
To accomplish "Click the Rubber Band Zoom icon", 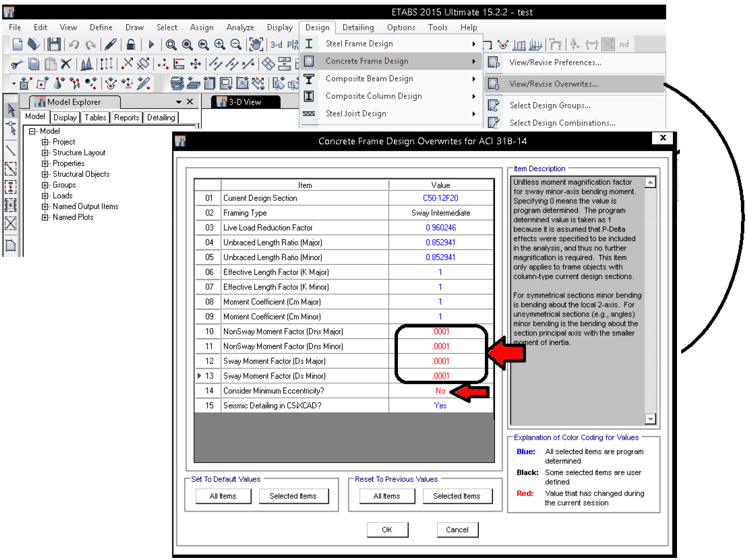I will 171,44.
